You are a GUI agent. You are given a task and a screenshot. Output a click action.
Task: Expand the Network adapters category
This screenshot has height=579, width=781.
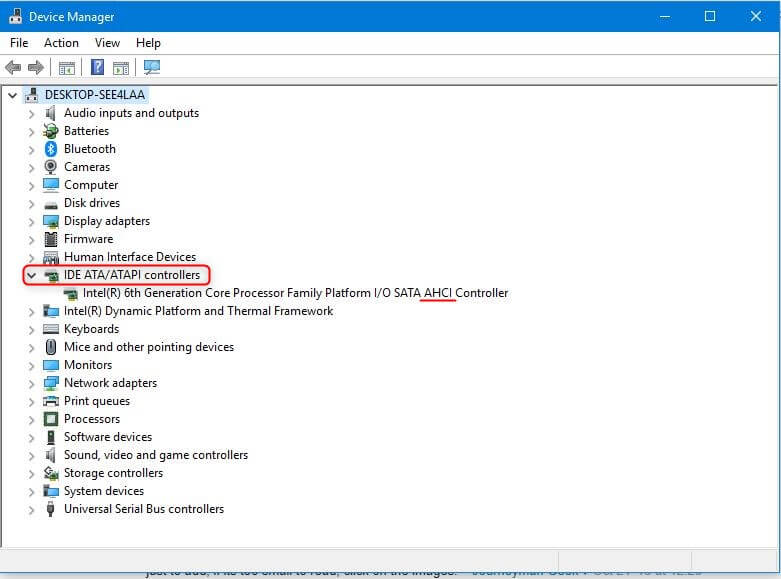pos(32,383)
